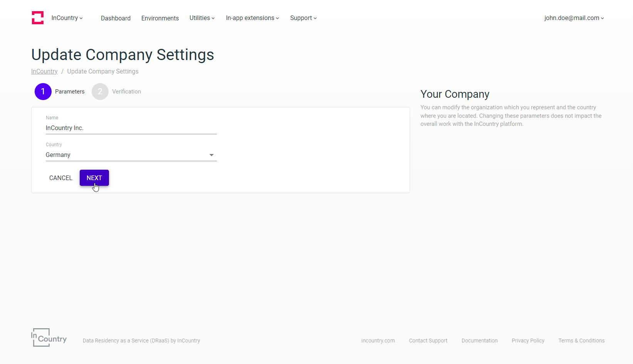Open the Environments page

160,18
